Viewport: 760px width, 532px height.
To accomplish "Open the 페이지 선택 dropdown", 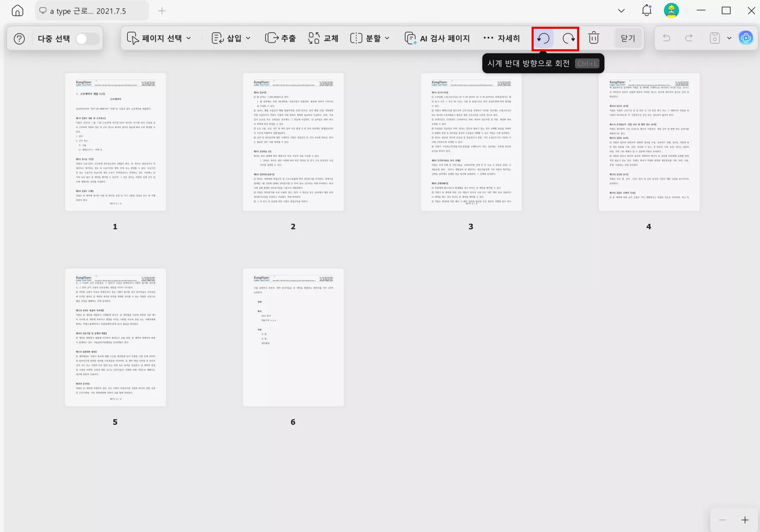I will click(x=159, y=38).
